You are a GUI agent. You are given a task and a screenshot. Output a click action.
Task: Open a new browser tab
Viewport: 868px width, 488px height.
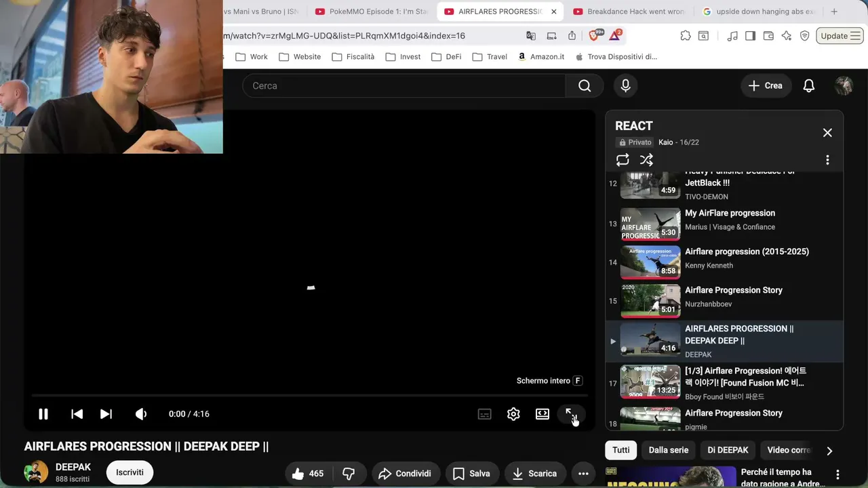[834, 12]
